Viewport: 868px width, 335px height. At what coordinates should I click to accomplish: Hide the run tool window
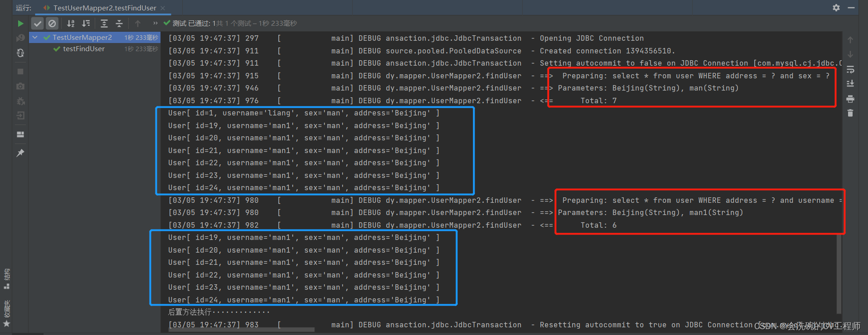click(851, 8)
